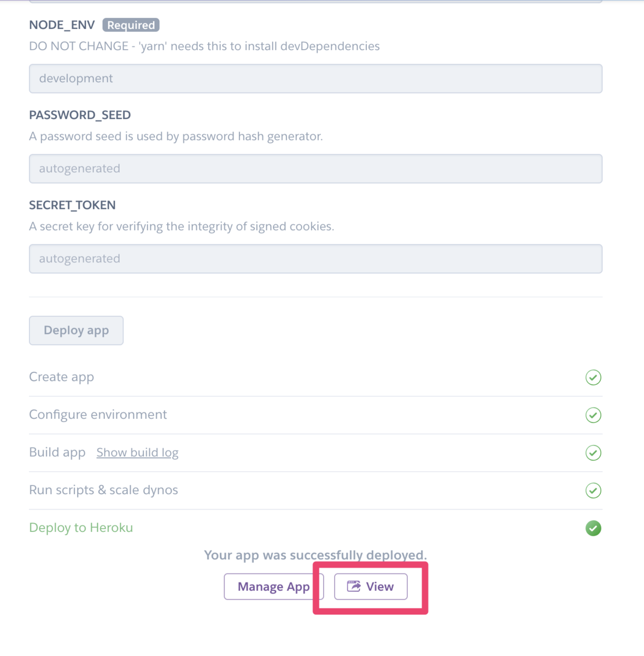
Task: Open the Show build log link
Action: point(137,453)
